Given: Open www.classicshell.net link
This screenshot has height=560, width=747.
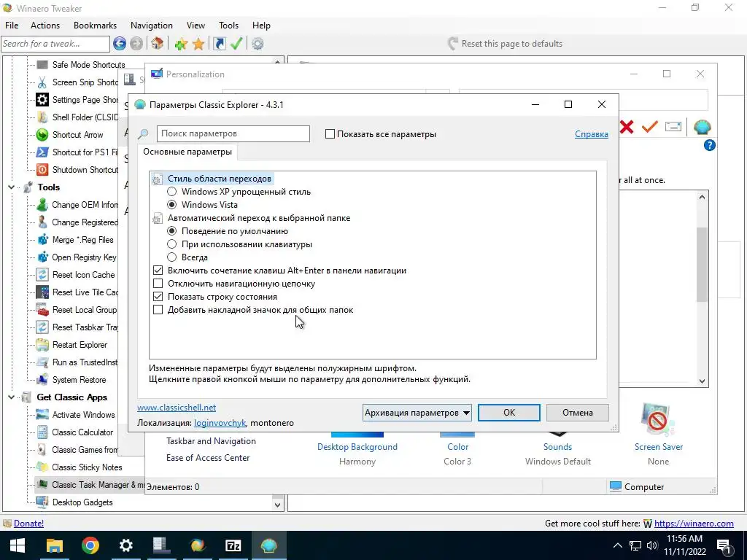Looking at the screenshot, I should (177, 408).
